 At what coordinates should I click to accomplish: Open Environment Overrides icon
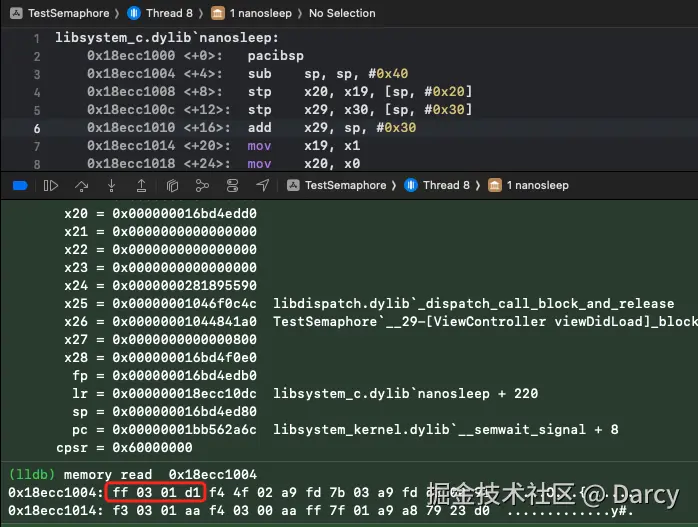pos(232,186)
